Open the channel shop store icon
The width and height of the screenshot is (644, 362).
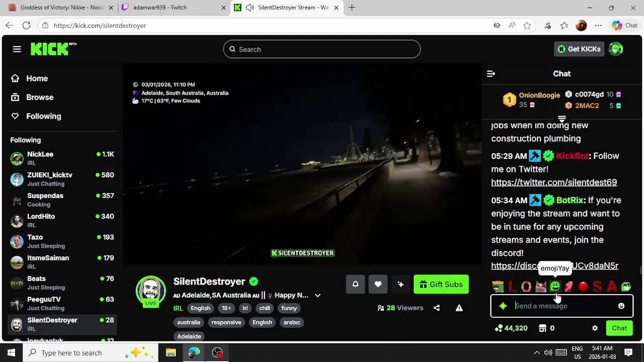click(542, 328)
